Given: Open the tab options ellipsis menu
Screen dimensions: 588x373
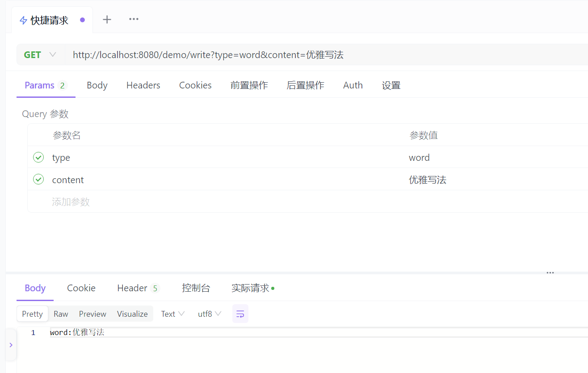Looking at the screenshot, I should [134, 19].
